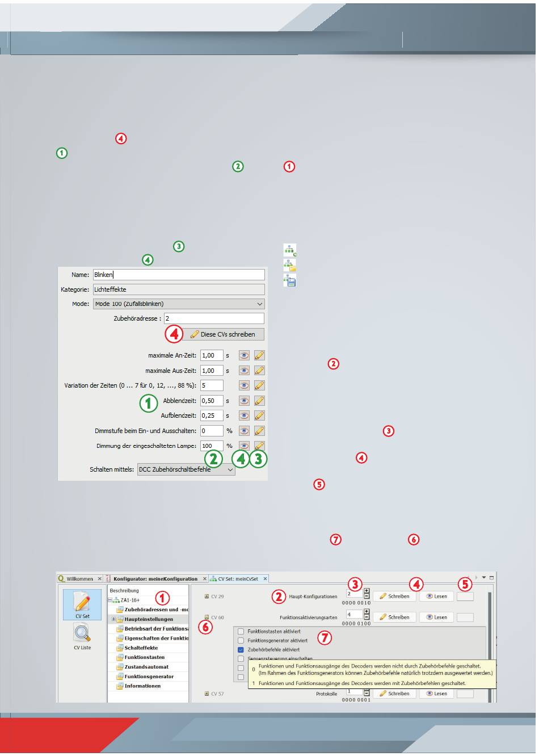539x756 pixels.
Task: Click the new configuration tree icon
Action: click(290, 250)
